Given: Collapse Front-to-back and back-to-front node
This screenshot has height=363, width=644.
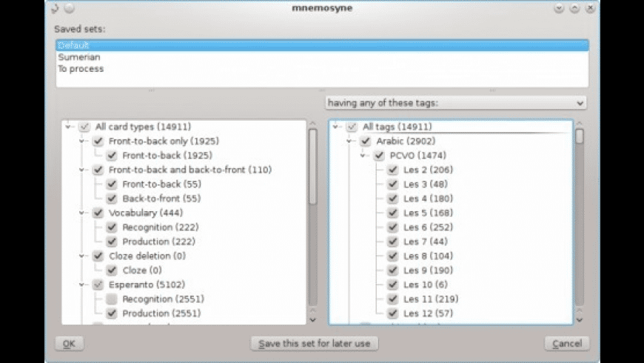Looking at the screenshot, I should point(81,170).
